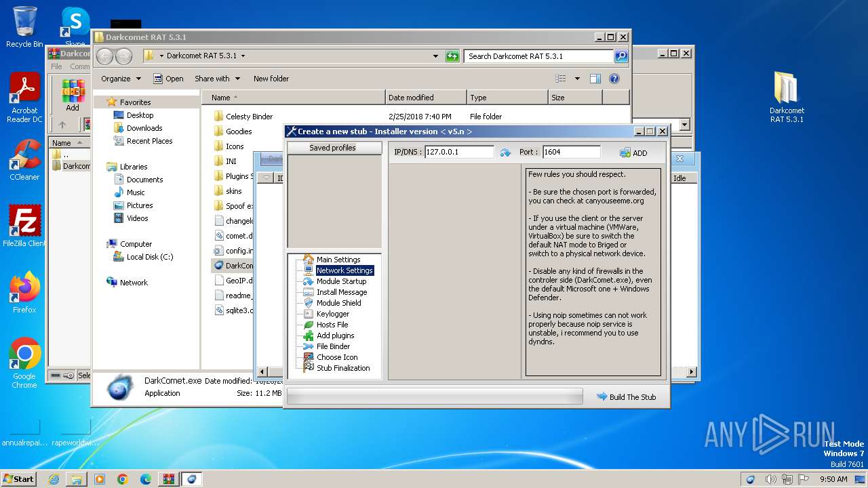
Task: Sort by Size column header
Action: [575, 98]
